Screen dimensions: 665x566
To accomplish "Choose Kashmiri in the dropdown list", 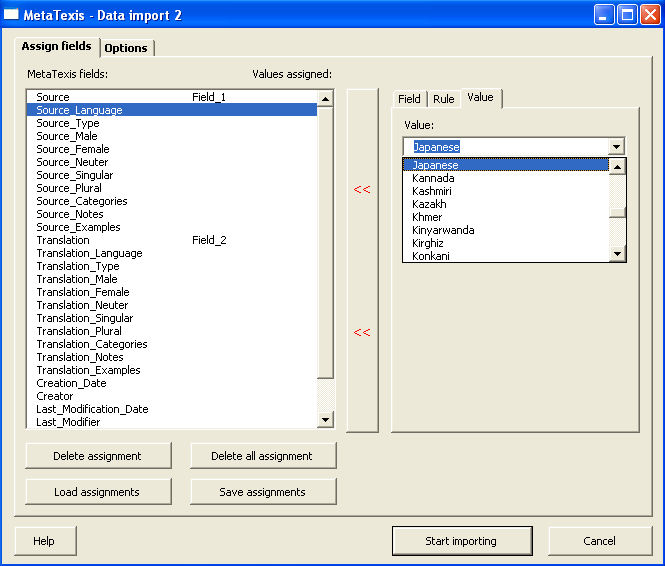I will (506, 191).
